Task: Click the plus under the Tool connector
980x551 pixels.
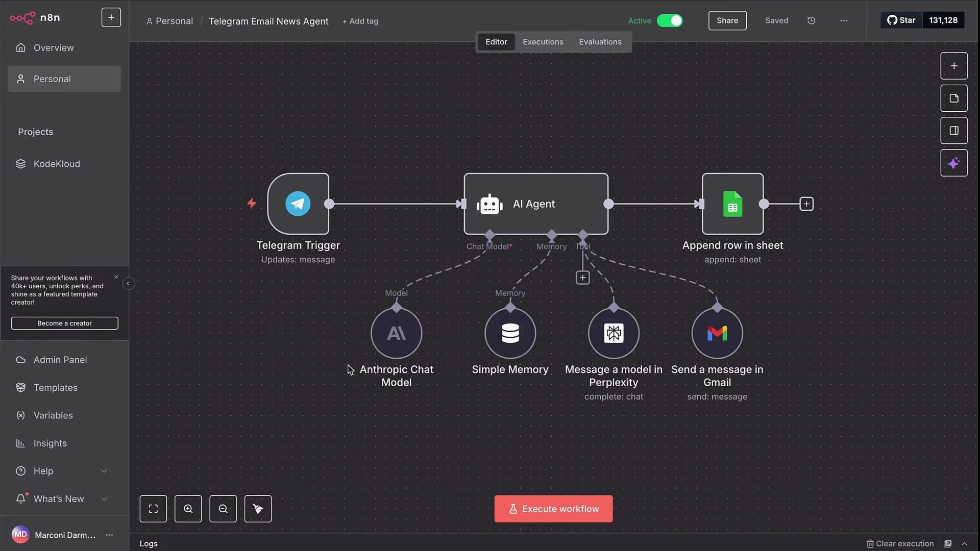Action: [582, 278]
